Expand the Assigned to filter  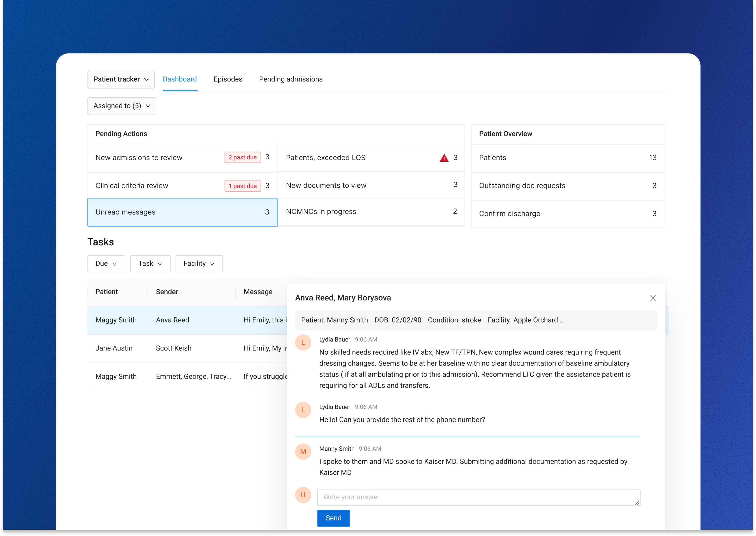tap(122, 106)
